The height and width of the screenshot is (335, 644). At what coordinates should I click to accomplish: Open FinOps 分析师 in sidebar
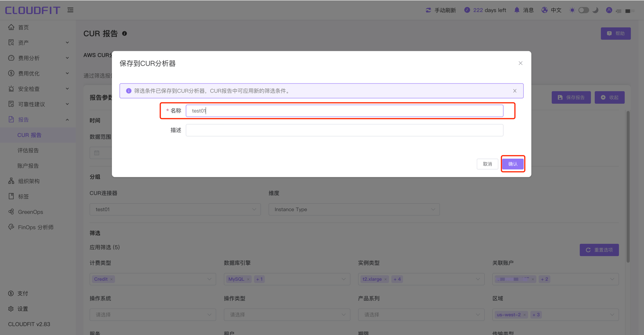38,227
